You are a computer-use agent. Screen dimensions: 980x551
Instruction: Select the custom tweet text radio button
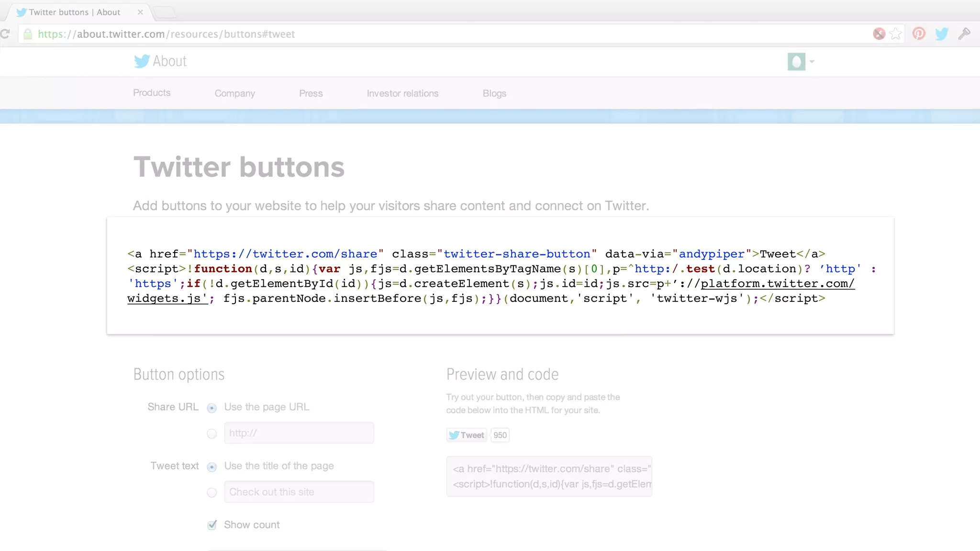pos(212,493)
